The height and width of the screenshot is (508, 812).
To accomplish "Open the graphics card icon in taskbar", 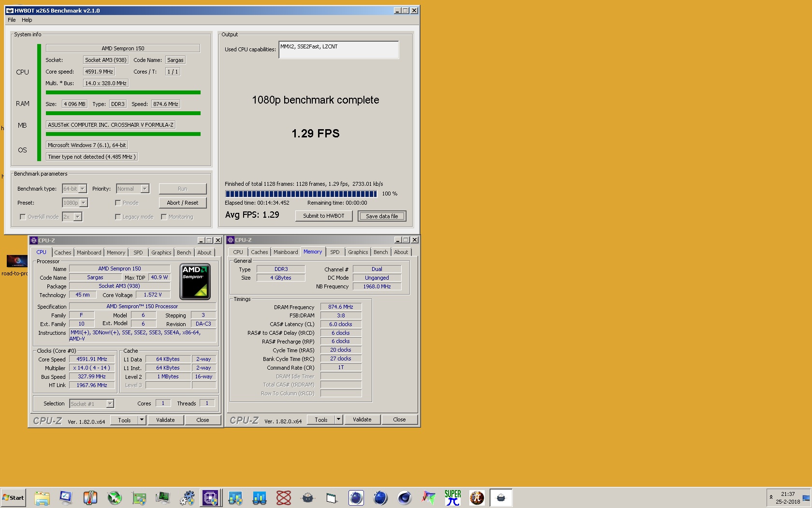I will pos(139,498).
